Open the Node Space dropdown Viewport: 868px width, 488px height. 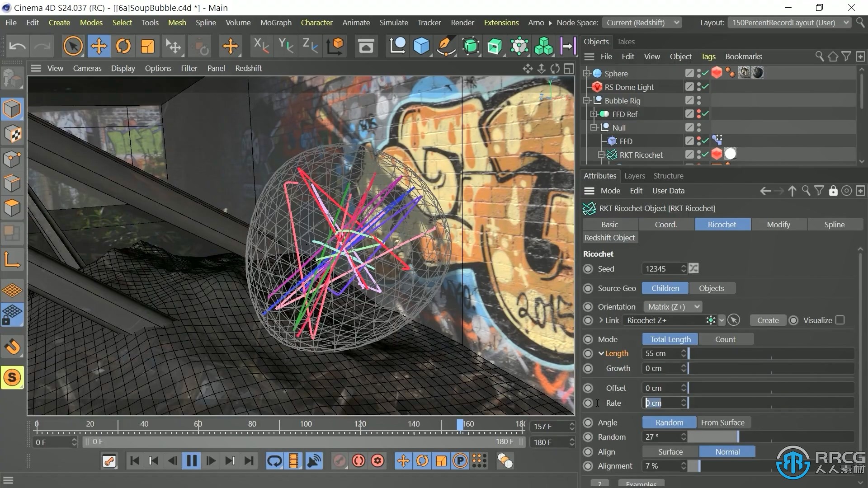tap(642, 23)
